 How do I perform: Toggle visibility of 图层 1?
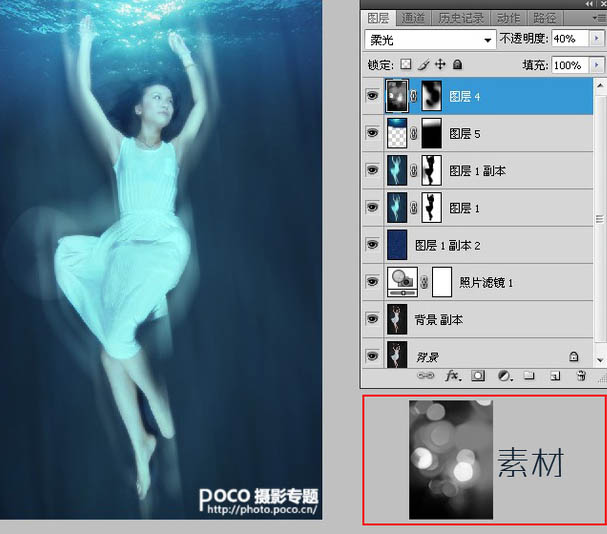[x=372, y=207]
